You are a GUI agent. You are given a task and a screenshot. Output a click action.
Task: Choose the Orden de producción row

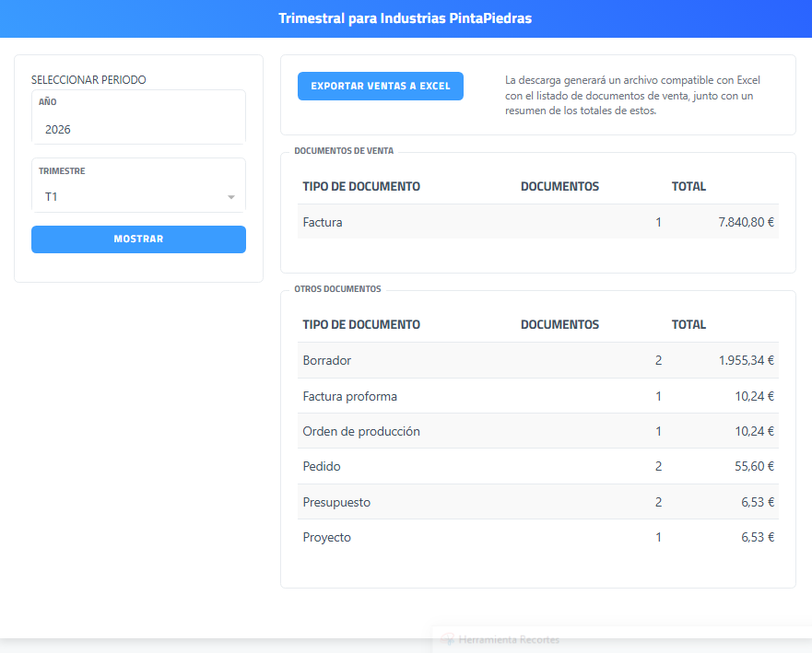537,431
